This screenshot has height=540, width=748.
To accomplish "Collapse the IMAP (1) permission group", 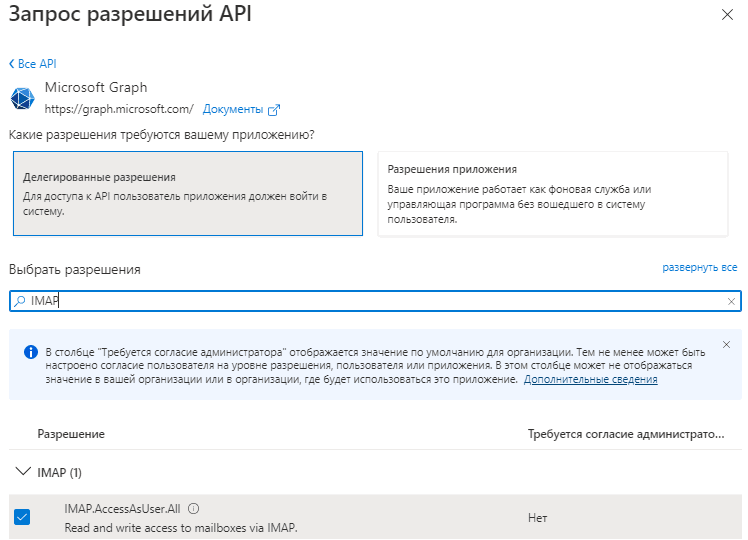I will (23, 472).
